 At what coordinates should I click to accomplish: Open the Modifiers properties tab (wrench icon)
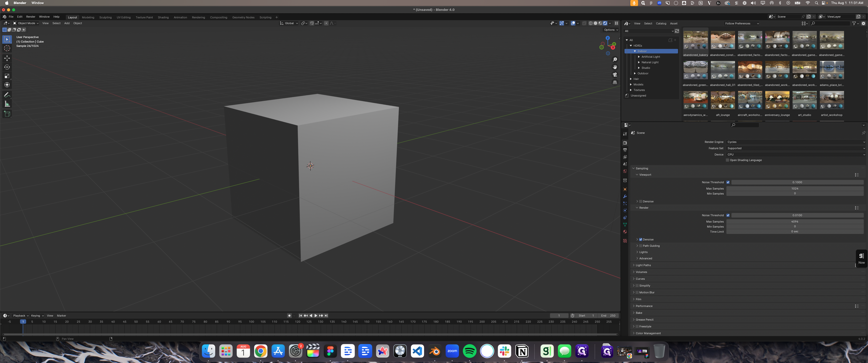point(625,196)
